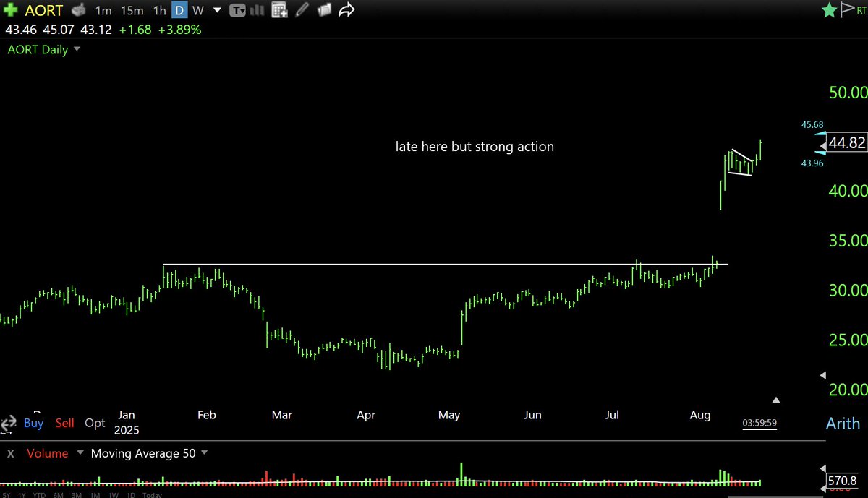Open the AORT symbol entry field

point(44,11)
